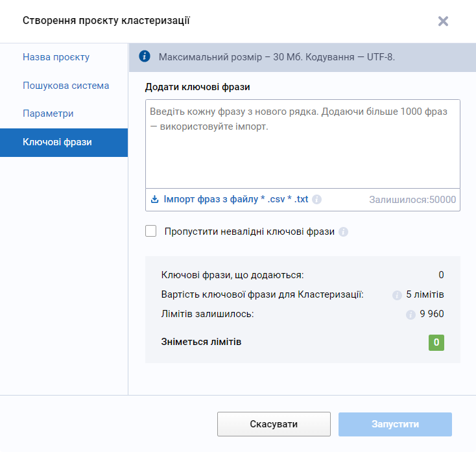
Task: Click the blue info icon in banner
Action: (145, 56)
